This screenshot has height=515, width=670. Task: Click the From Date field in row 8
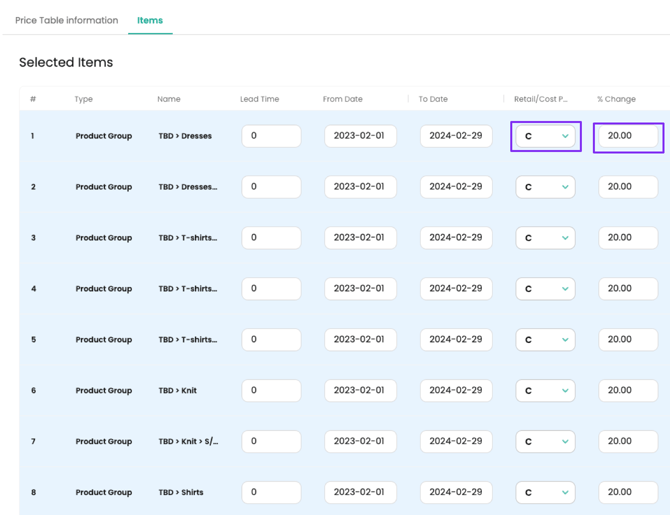tap(360, 492)
